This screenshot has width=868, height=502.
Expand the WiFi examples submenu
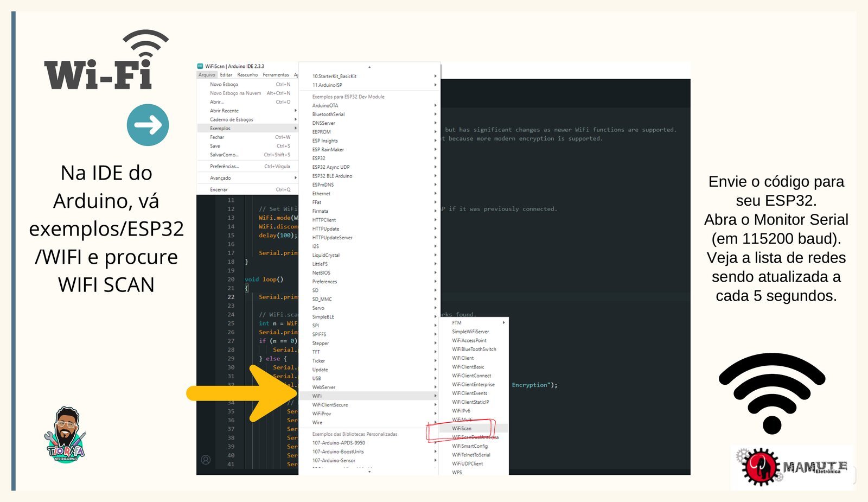pyautogui.click(x=369, y=396)
